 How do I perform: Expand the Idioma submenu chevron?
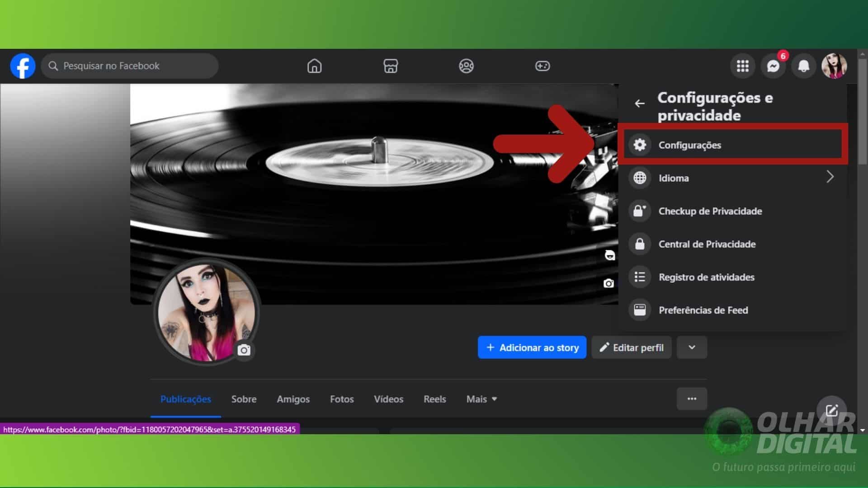(830, 177)
